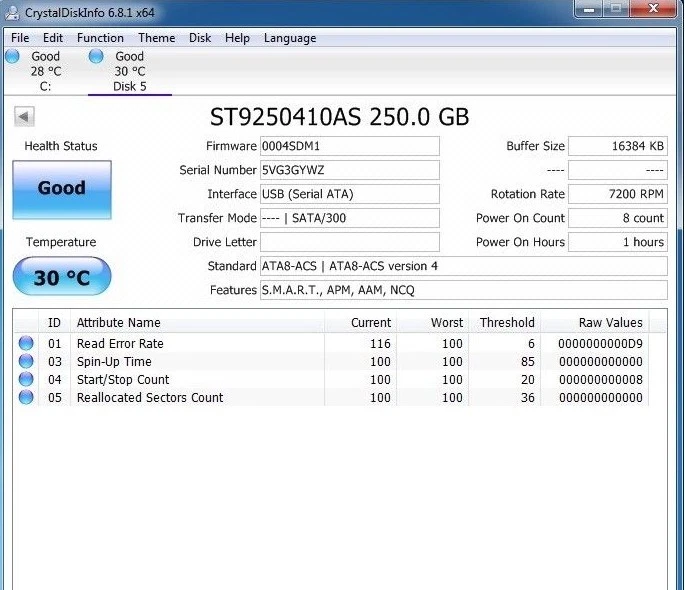Switch to the C: disk tab

click(45, 71)
